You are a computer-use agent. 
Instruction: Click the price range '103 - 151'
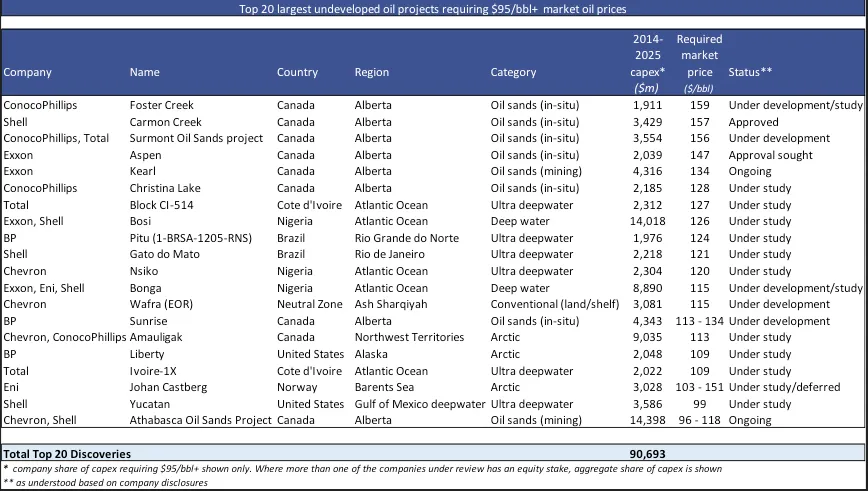click(700, 387)
